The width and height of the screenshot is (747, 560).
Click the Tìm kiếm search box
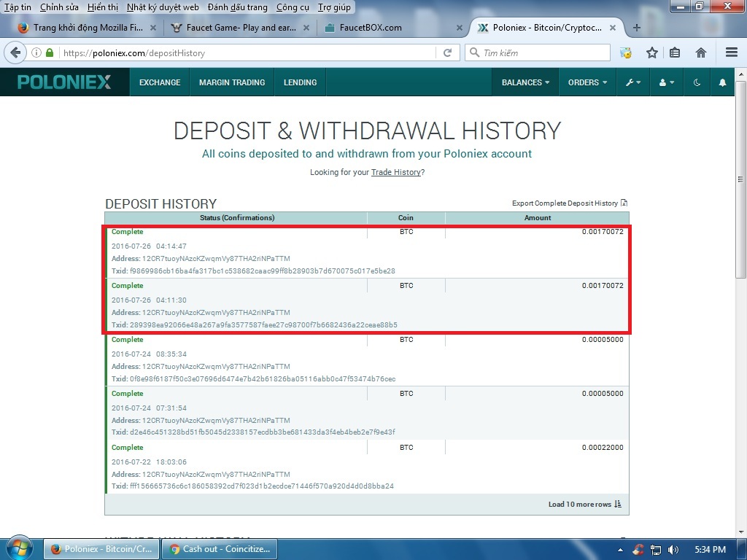tap(538, 52)
